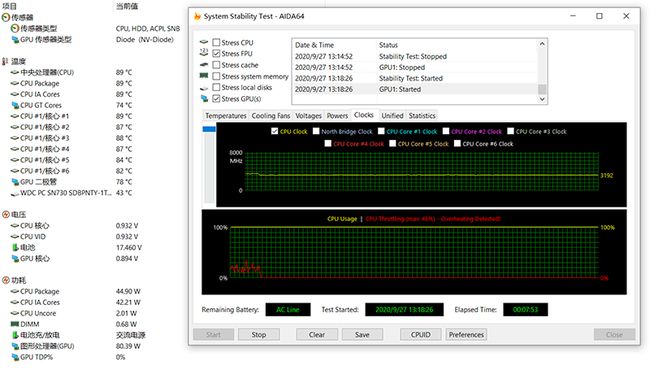
Task: Uncheck the CPU Clock graph checkbox
Action: coord(274,131)
